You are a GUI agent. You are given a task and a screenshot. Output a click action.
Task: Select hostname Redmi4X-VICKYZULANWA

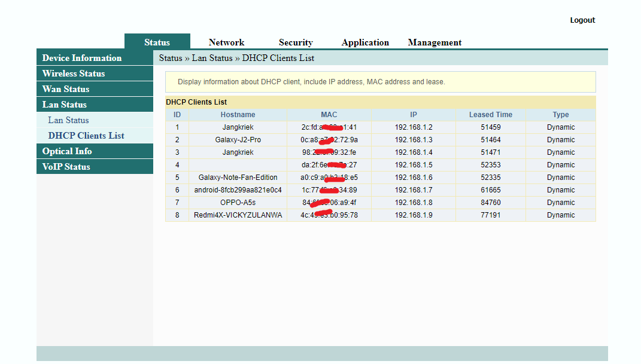238,215
